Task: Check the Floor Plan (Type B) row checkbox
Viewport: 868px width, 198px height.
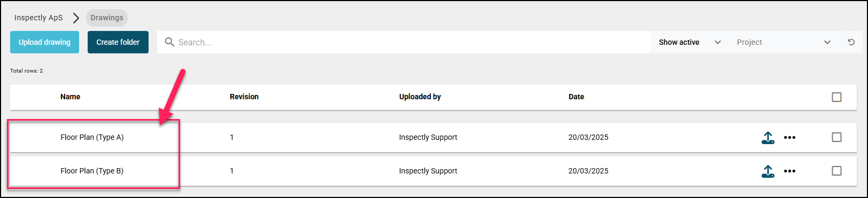Action: pos(836,171)
